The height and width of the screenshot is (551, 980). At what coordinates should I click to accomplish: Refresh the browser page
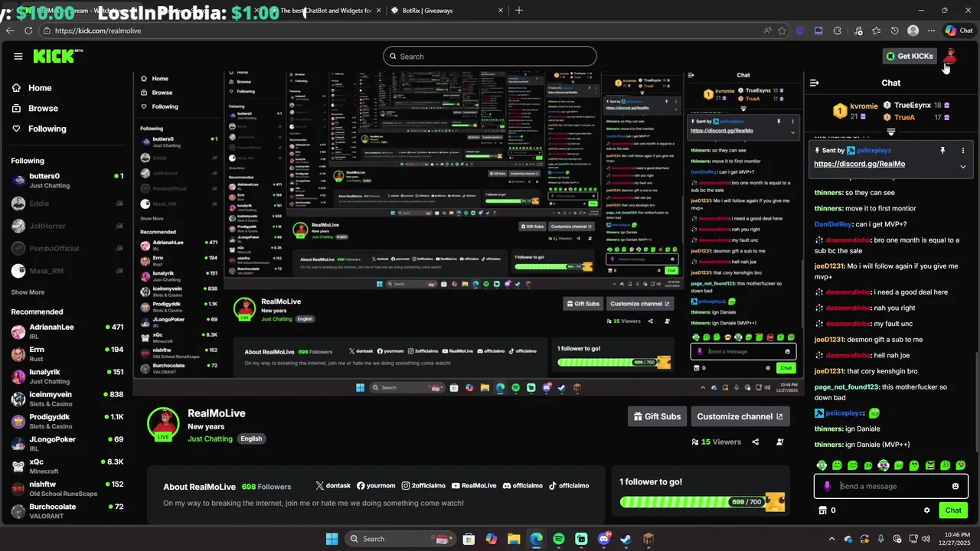click(x=28, y=31)
